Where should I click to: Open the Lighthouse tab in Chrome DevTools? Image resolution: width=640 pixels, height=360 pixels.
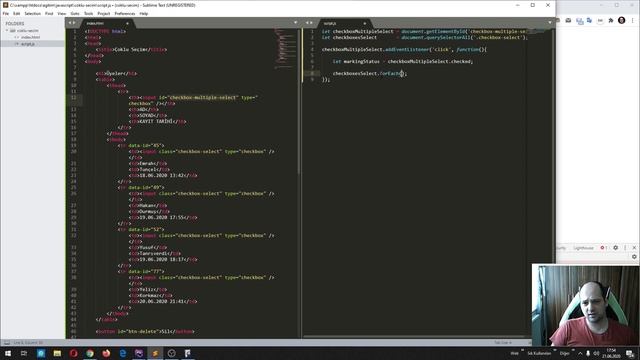(583, 248)
